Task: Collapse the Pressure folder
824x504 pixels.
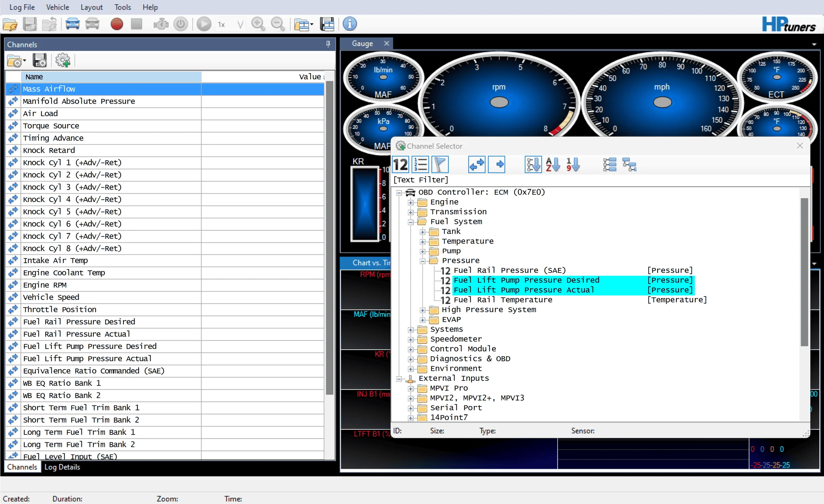Action: click(423, 261)
